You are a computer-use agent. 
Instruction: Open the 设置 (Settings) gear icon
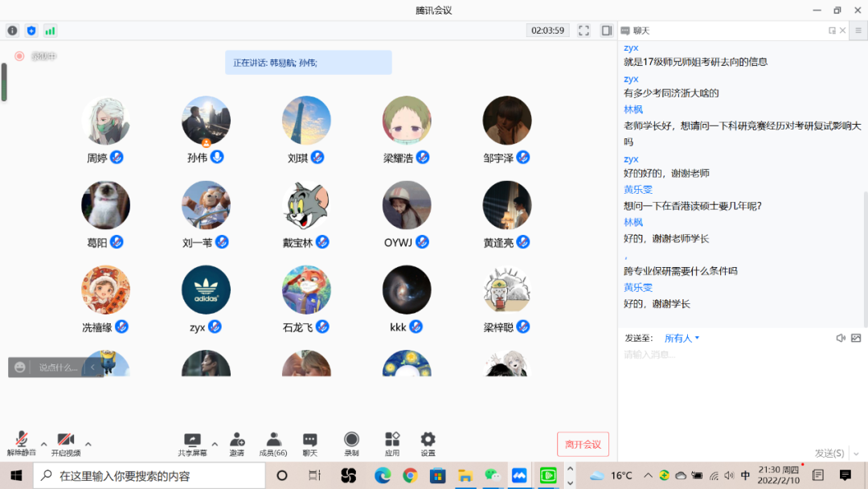428,440
